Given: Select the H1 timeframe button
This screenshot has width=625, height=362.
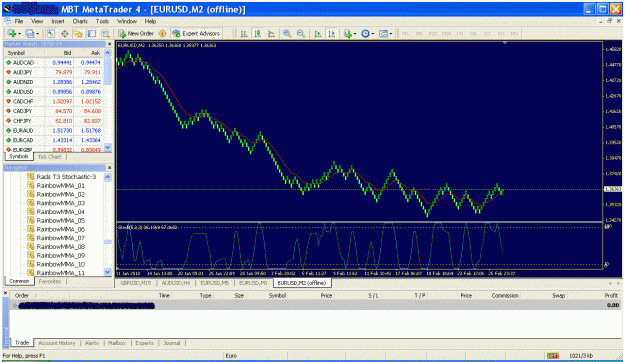Looking at the screenshot, I should click(460, 34).
